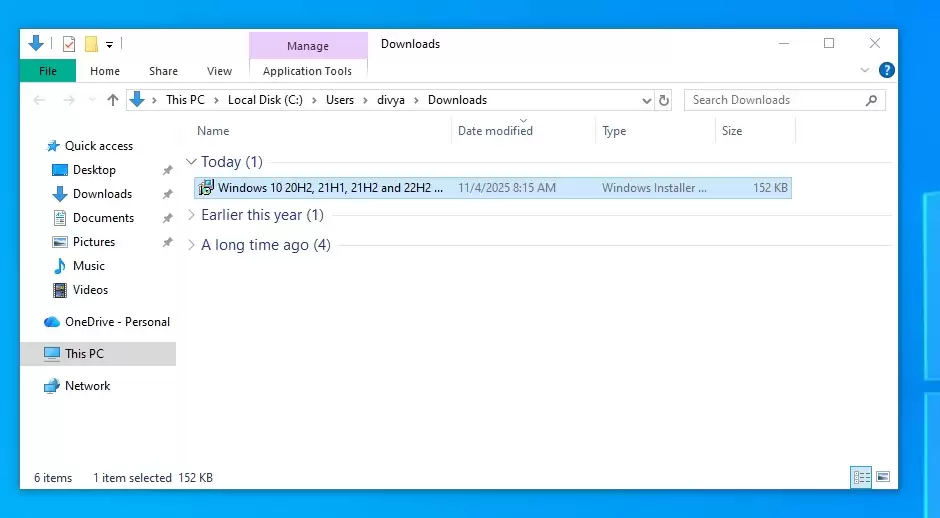
Task: Expand the Earlier this year (1) group
Action: pyautogui.click(x=191, y=215)
